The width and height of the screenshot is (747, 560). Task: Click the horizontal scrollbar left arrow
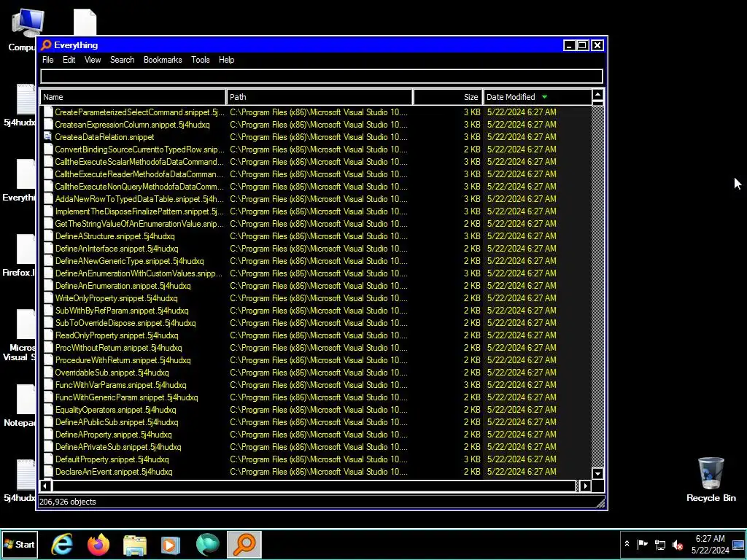45,486
